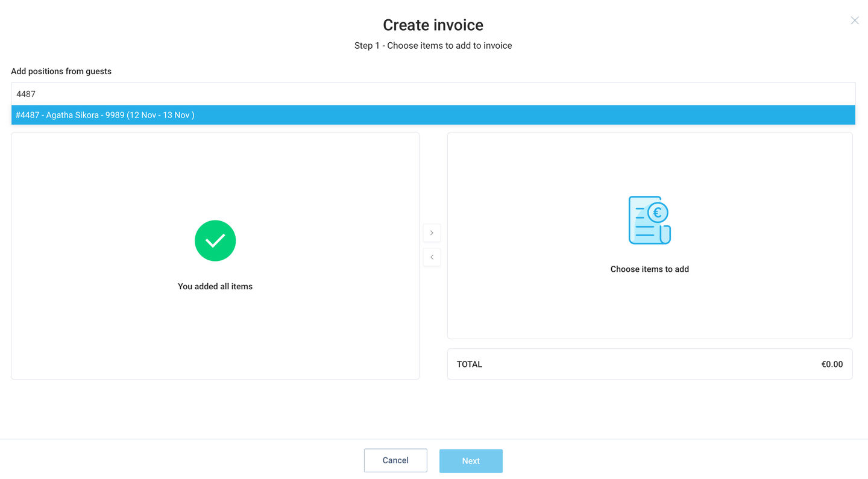Click the €0.00 total amount

point(832,364)
